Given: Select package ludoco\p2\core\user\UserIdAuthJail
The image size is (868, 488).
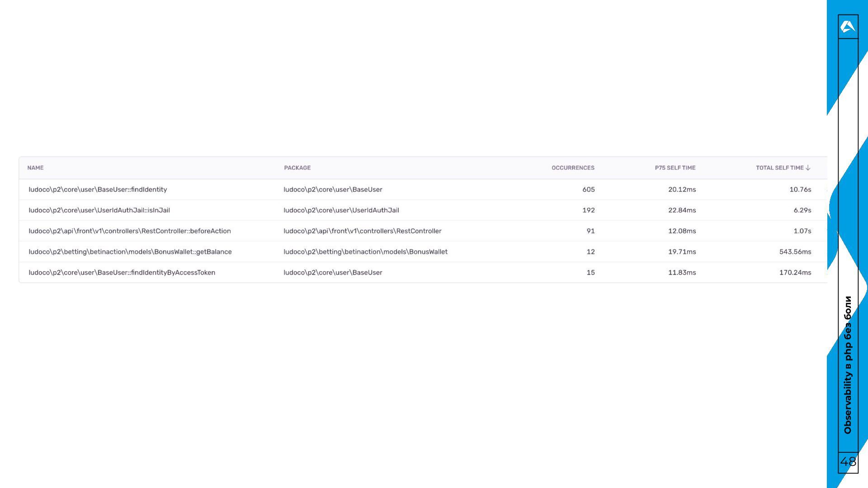Looking at the screenshot, I should coord(341,210).
